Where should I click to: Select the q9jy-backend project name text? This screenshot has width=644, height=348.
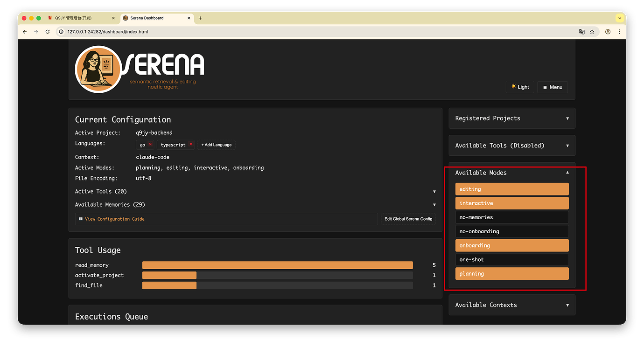tap(154, 132)
